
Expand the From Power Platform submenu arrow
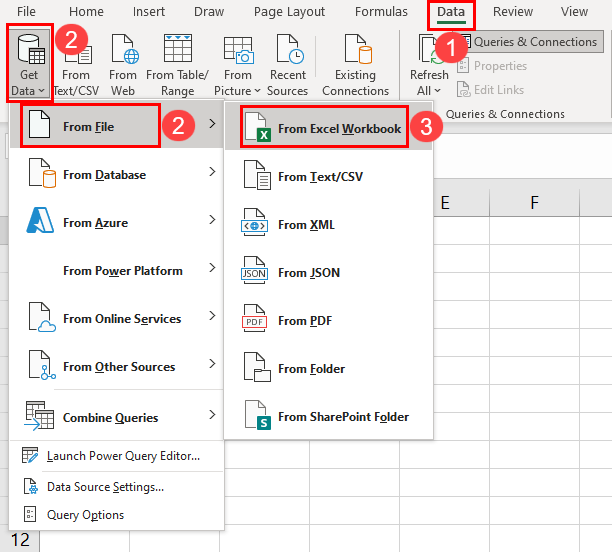click(212, 267)
